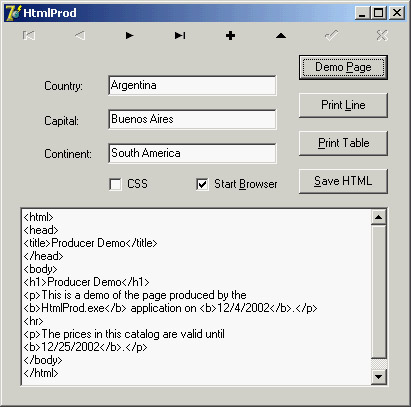The height and width of the screenshot is (407, 411).
Task: Click the '<body>' line in the memo
Action: tap(40, 269)
